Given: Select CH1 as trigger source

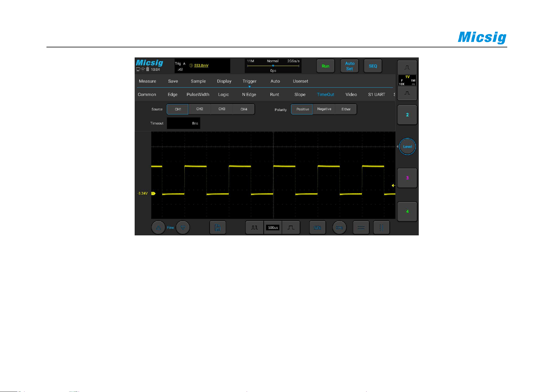Looking at the screenshot, I should click(178, 109).
